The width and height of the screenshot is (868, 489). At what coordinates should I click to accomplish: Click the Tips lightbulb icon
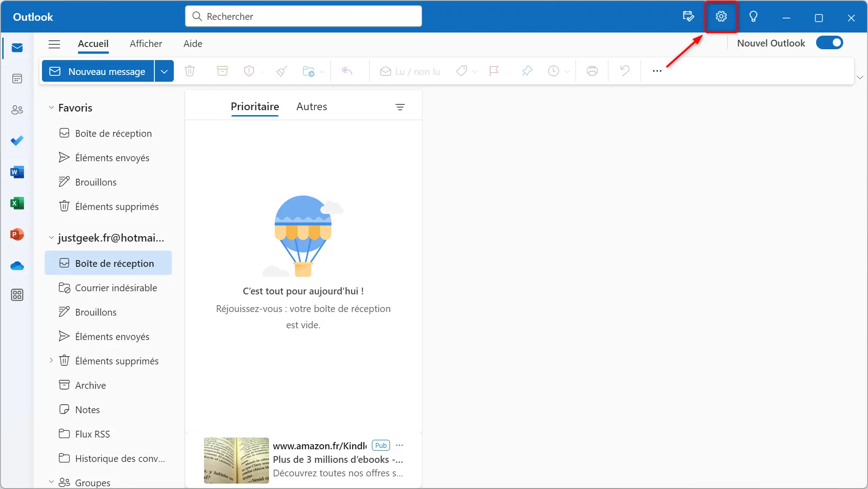click(x=753, y=17)
